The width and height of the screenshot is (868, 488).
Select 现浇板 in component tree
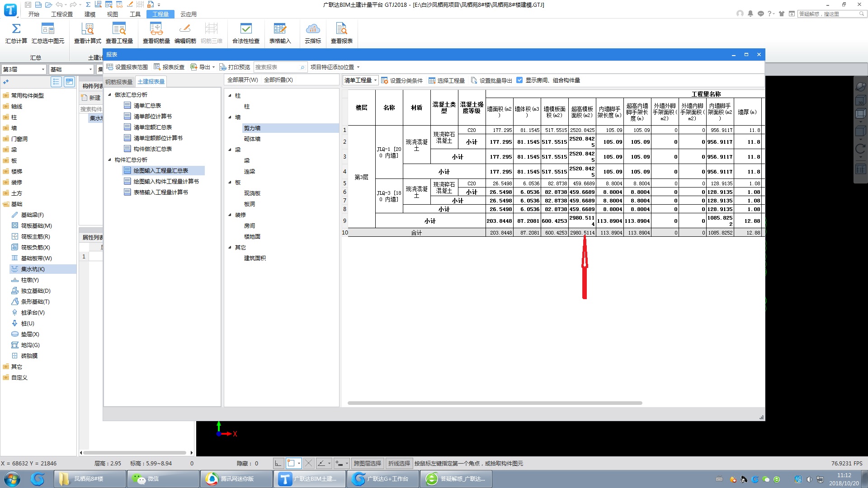pyautogui.click(x=252, y=193)
